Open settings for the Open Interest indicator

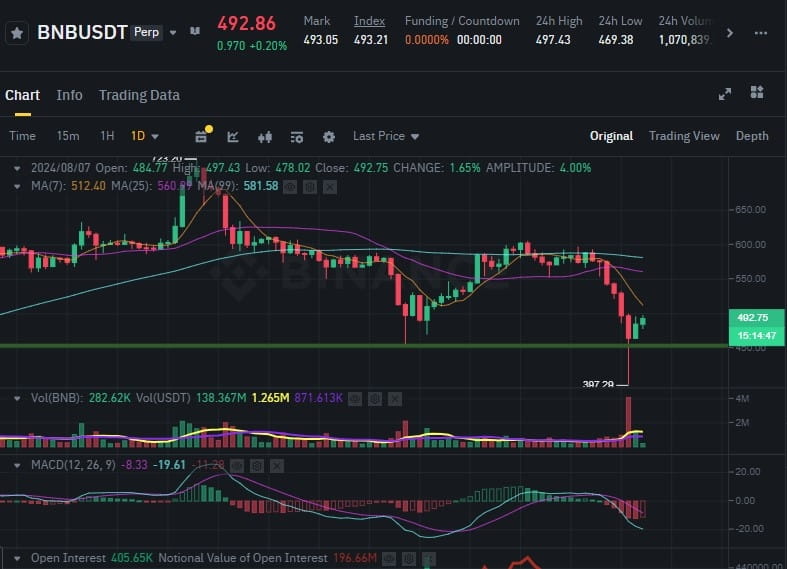[x=409, y=558]
